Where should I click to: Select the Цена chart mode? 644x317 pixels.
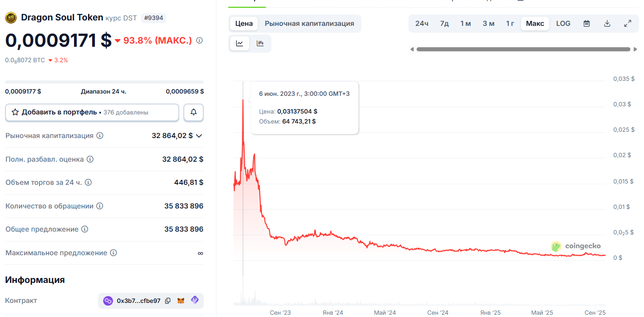(244, 24)
